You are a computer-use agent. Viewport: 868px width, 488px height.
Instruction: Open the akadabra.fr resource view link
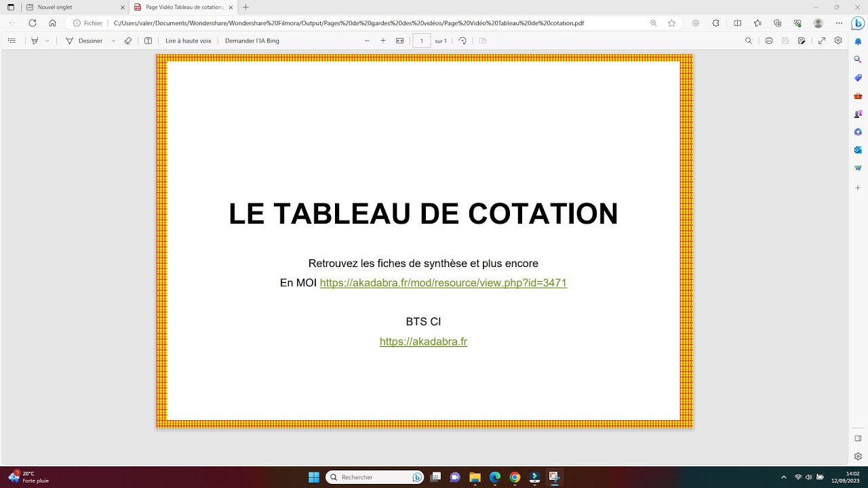click(x=443, y=283)
